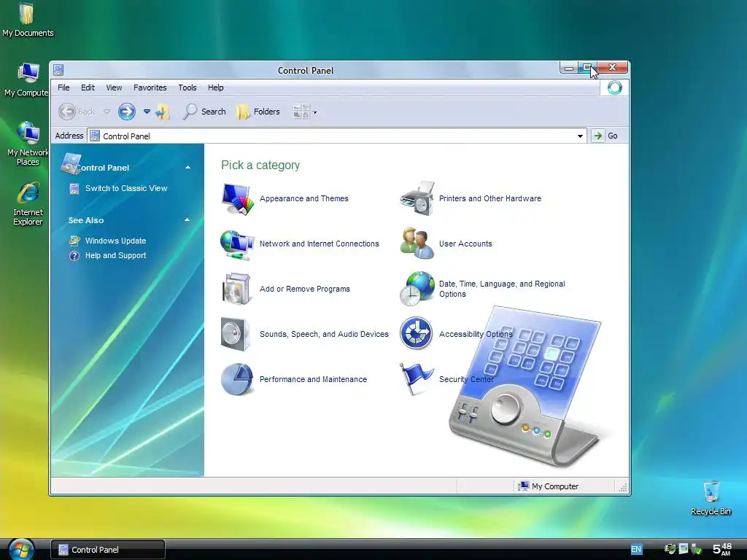Image resolution: width=747 pixels, height=560 pixels.
Task: Open the Date, Time globe-clock icon
Action: 417,289
